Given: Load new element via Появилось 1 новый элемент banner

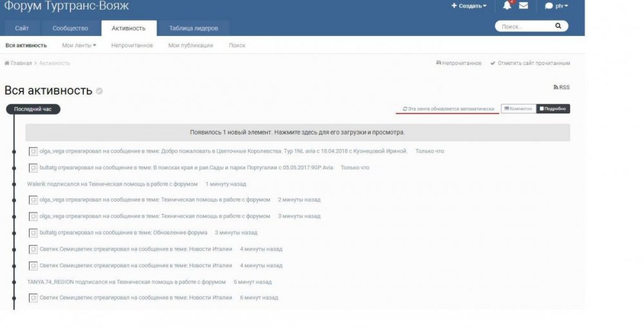Looking at the screenshot, I should pos(298,132).
